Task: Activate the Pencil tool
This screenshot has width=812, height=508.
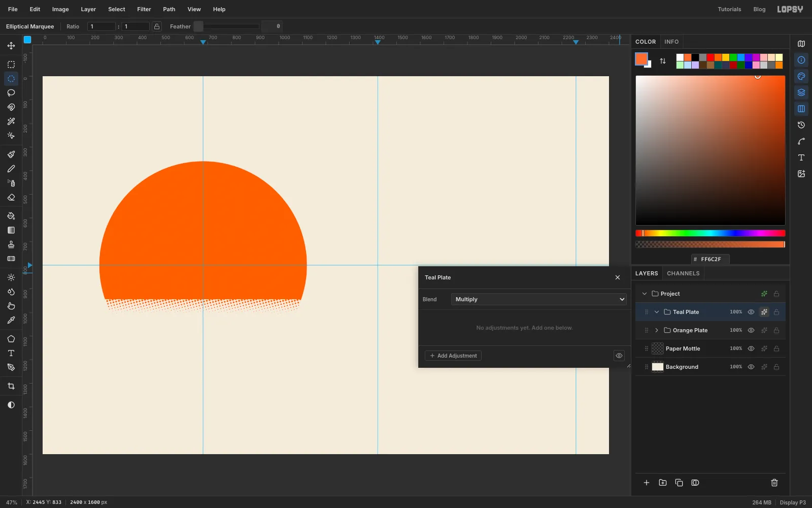Action: [x=11, y=169]
